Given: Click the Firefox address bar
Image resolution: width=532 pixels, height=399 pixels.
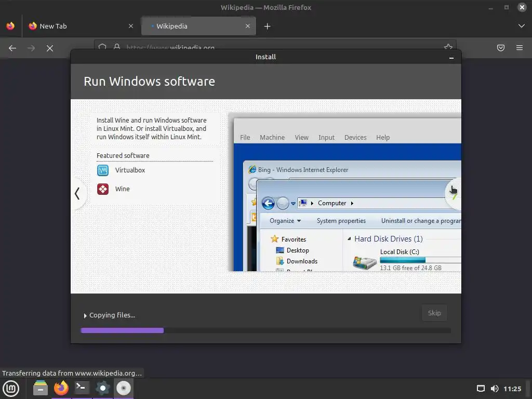Looking at the screenshot, I should point(275,45).
